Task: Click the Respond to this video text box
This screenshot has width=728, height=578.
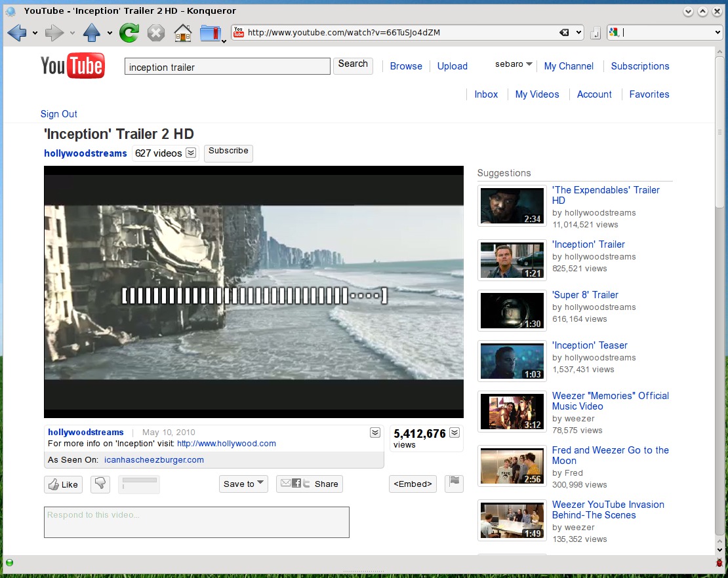Action: (x=196, y=522)
